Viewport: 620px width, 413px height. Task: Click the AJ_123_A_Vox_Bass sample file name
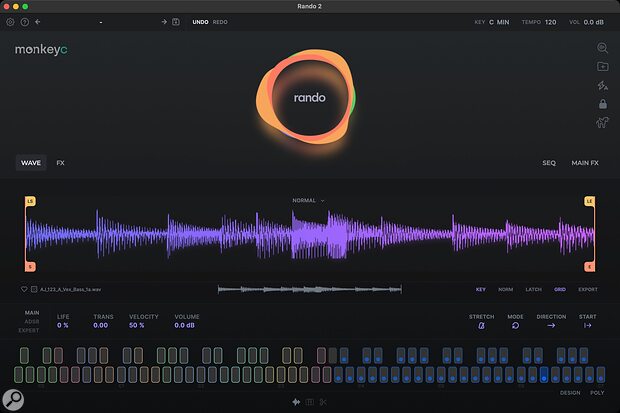[x=70, y=290]
